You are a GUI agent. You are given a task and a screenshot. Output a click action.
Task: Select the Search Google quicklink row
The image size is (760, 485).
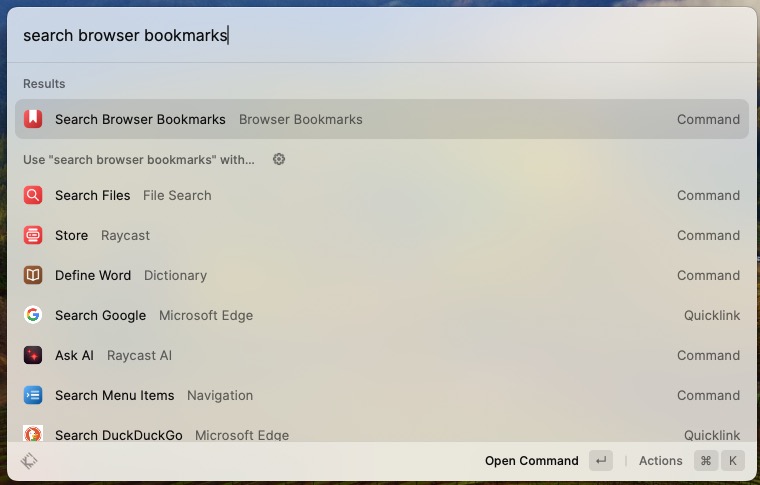click(x=382, y=315)
